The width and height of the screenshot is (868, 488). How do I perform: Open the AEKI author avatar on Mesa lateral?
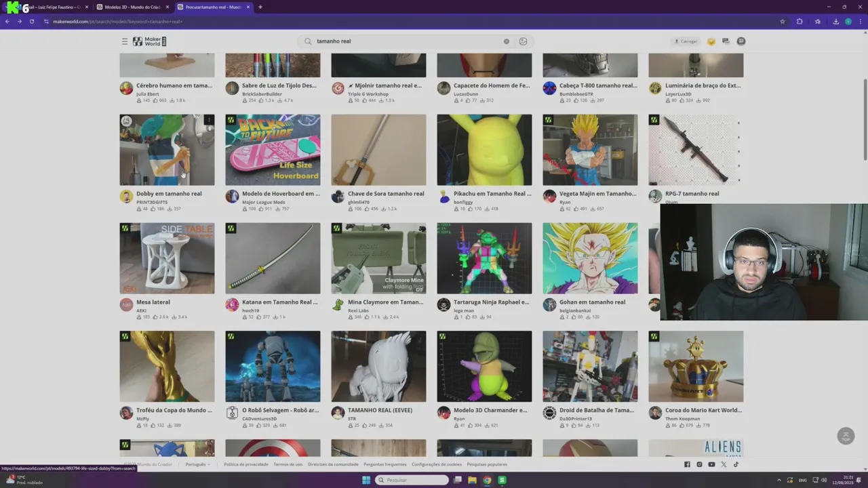[x=126, y=305]
